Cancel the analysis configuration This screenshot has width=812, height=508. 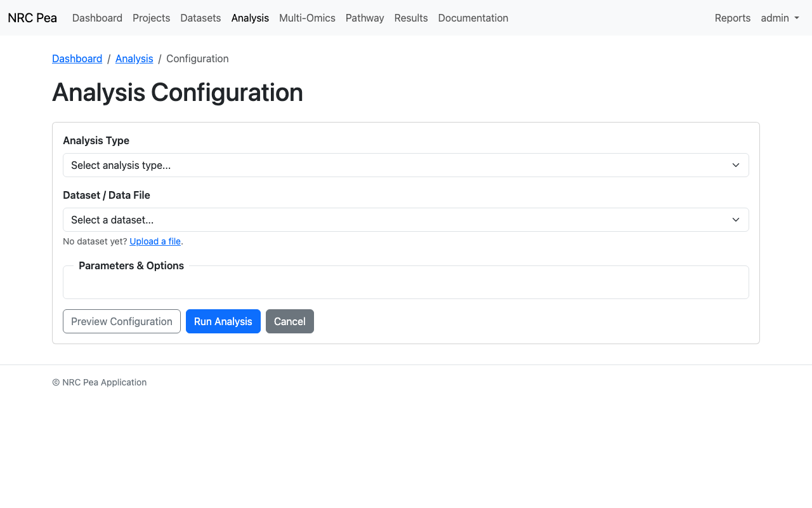pyautogui.click(x=289, y=321)
